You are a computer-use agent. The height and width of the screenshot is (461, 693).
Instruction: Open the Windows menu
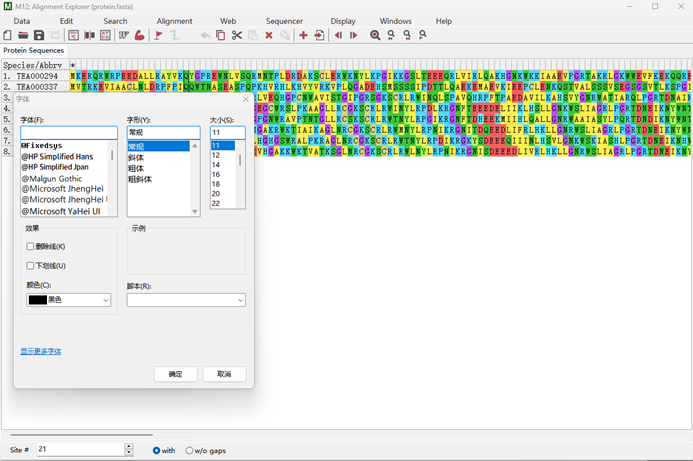click(x=396, y=21)
